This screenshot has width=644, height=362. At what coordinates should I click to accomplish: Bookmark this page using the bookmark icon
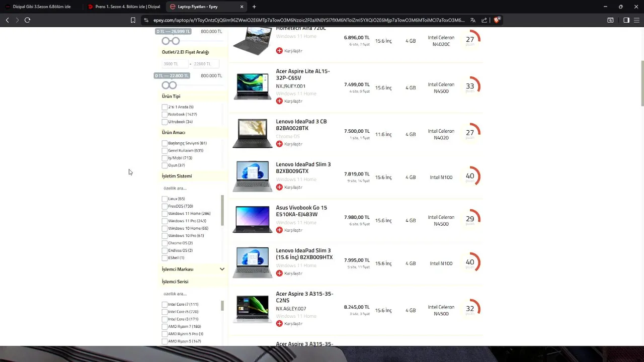pyautogui.click(x=133, y=20)
